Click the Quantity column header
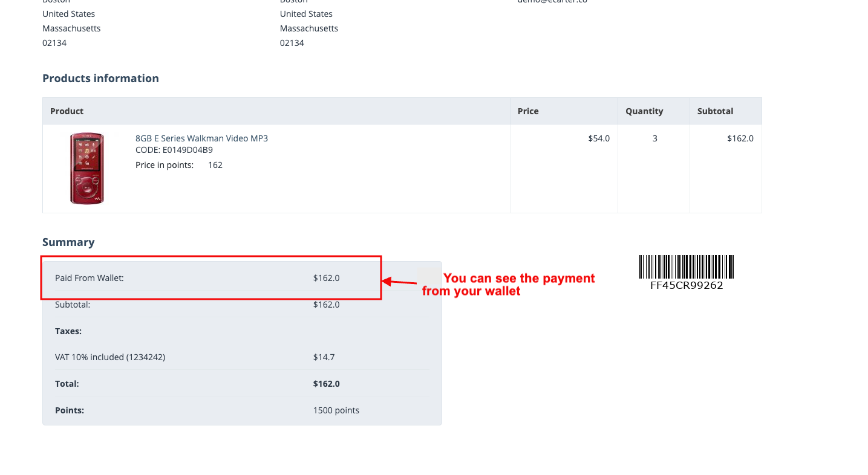The image size is (868, 475). 644,111
